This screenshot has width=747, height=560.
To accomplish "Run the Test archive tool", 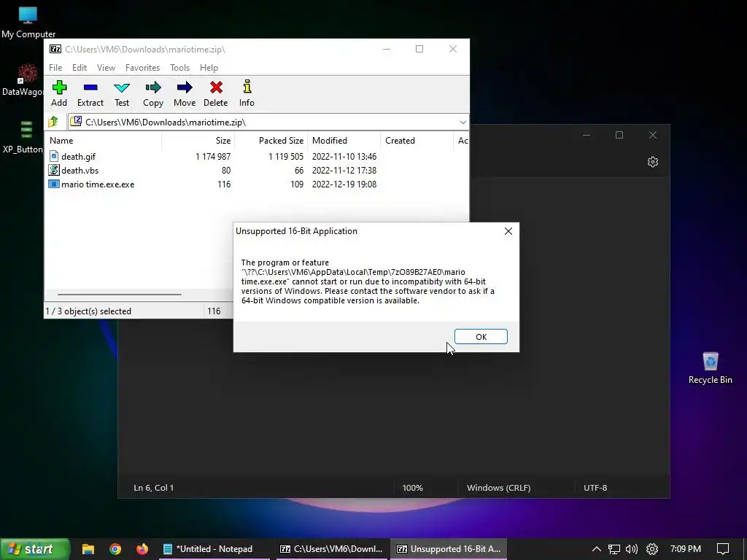I will pyautogui.click(x=122, y=93).
